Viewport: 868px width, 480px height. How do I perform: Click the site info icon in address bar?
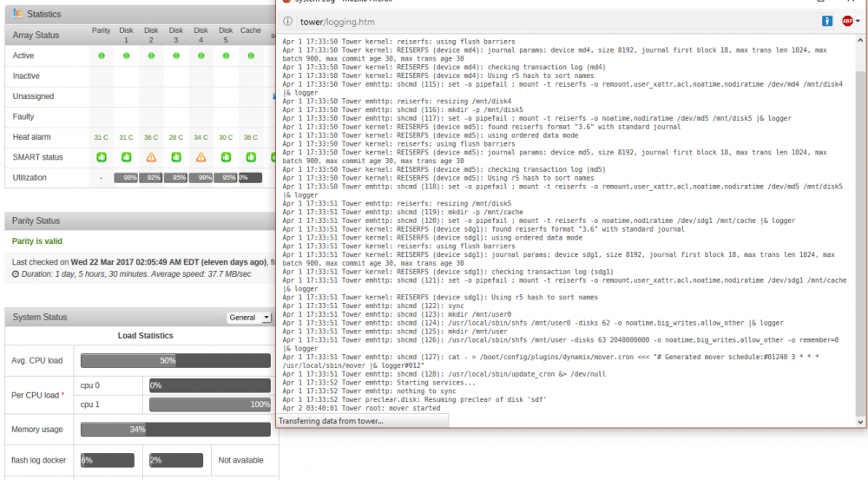[288, 22]
